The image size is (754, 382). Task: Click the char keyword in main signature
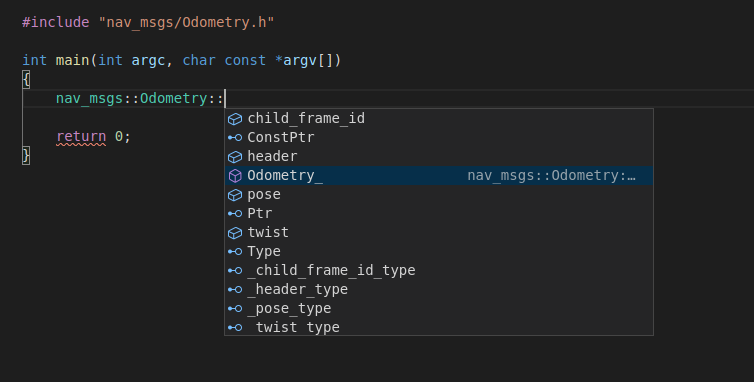[x=199, y=60]
